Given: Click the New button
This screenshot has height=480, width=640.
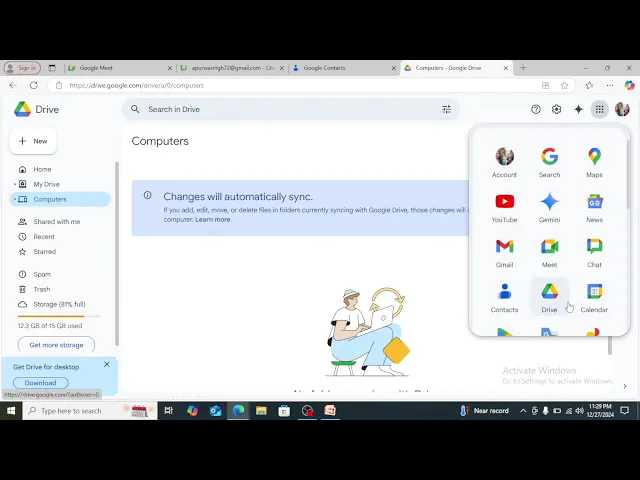Looking at the screenshot, I should [33, 141].
